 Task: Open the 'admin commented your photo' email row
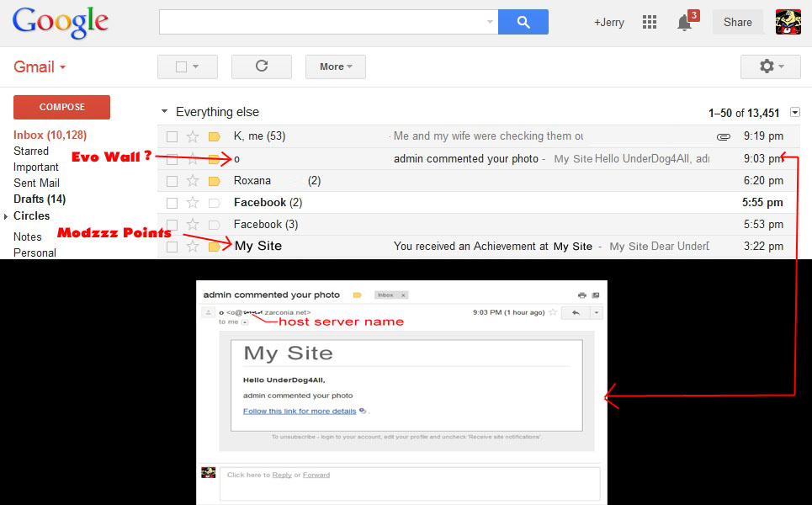[x=479, y=159]
